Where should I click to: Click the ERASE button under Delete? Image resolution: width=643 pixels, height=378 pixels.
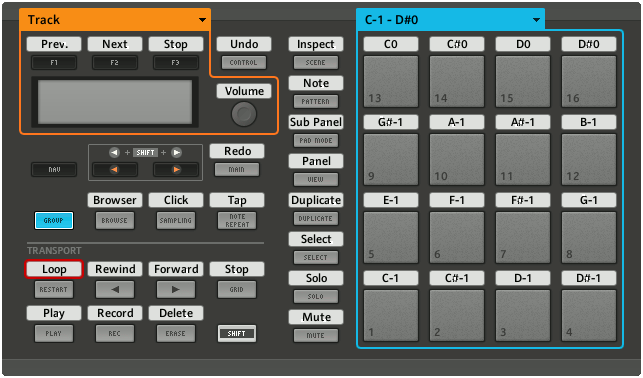coord(176,333)
